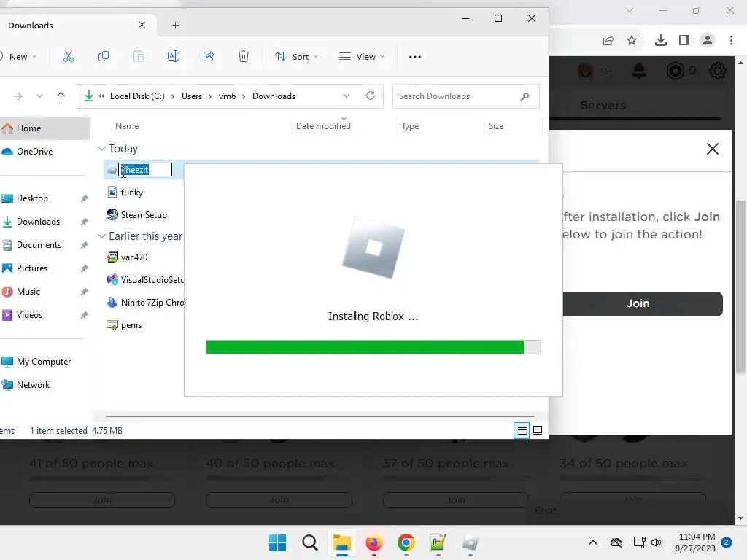Click the Delete trash icon in Explorer toolbar
Screen dimensions: 747x560
pyautogui.click(x=244, y=57)
